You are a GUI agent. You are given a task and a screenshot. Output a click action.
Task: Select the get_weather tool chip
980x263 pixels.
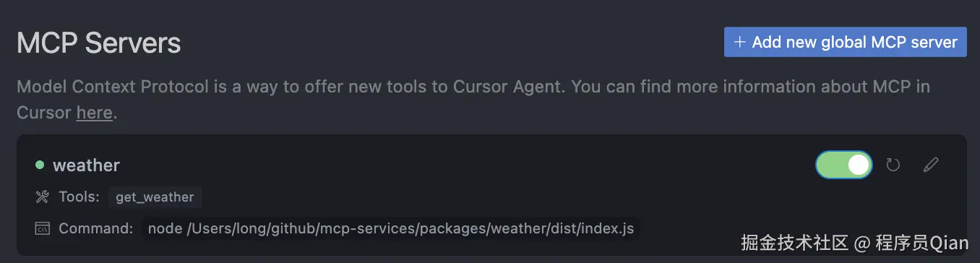(155, 197)
